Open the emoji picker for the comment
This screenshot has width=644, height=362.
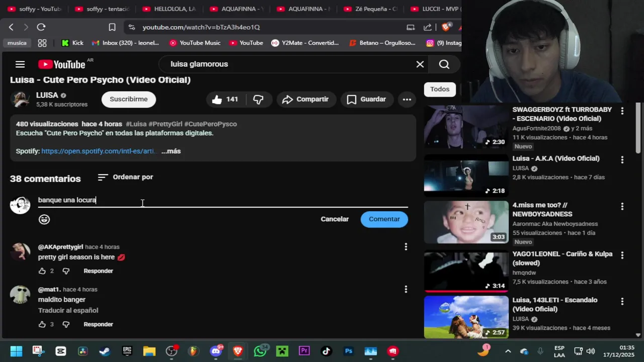[x=44, y=219]
